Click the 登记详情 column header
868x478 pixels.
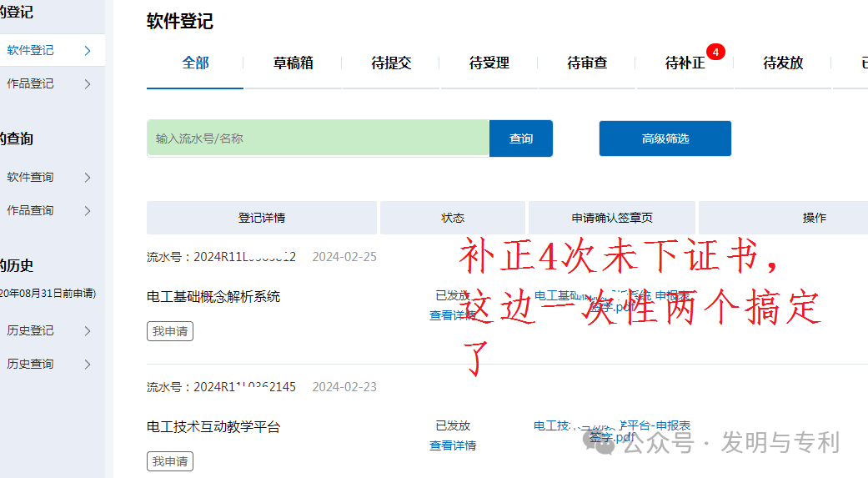tap(262, 218)
